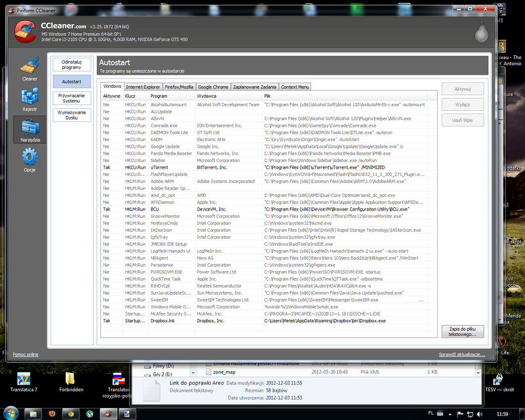Screen dimensions: 525x420
Task: Switch to the Google Chrome tab
Action: (x=213, y=87)
